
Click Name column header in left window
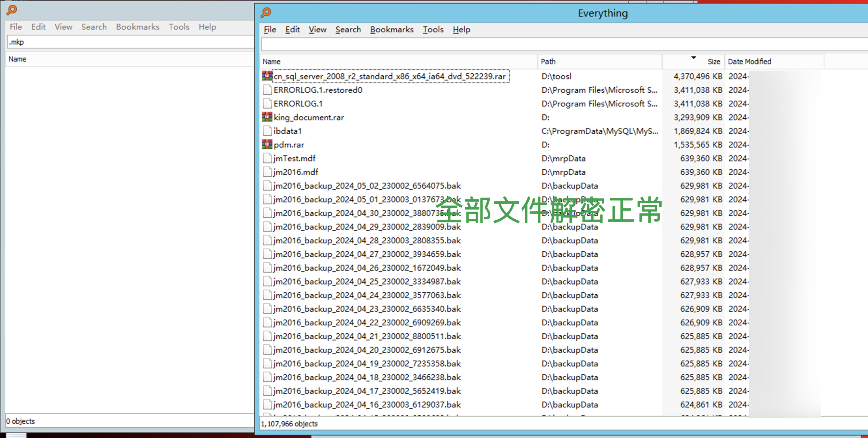coord(130,59)
